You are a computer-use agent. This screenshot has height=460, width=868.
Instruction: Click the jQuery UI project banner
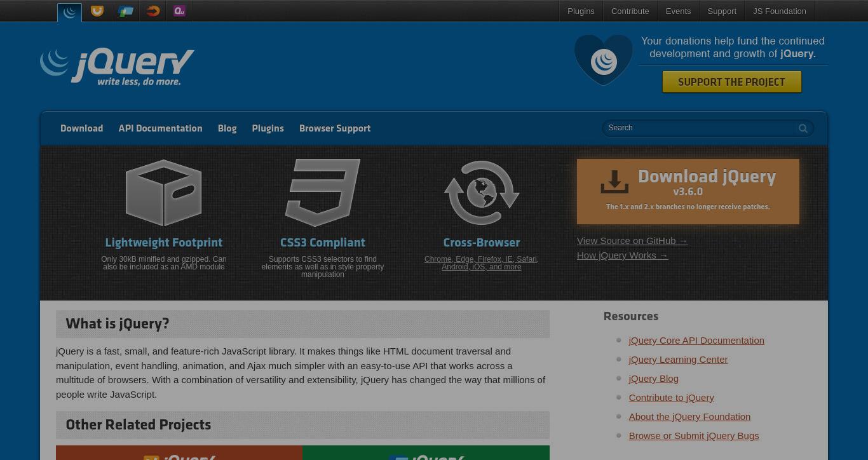click(x=179, y=452)
